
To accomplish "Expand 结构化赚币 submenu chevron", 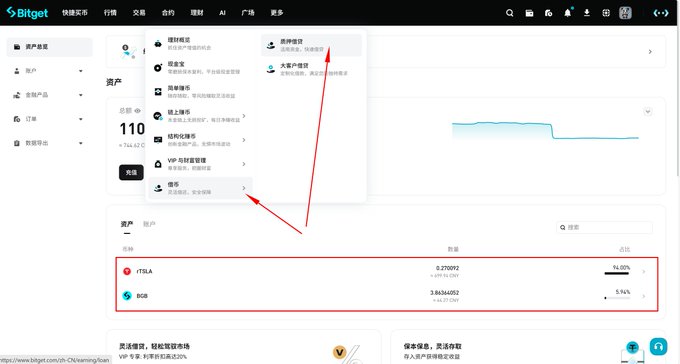I will 244,140.
